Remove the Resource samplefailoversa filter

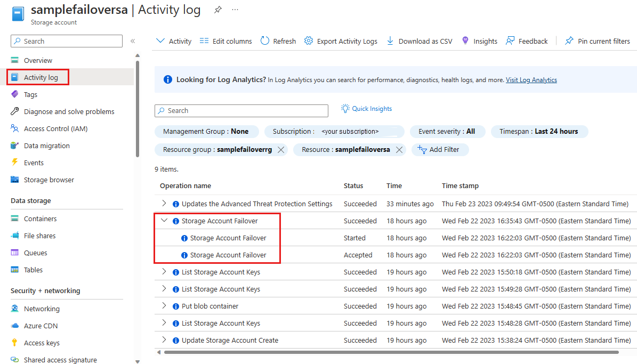click(399, 150)
